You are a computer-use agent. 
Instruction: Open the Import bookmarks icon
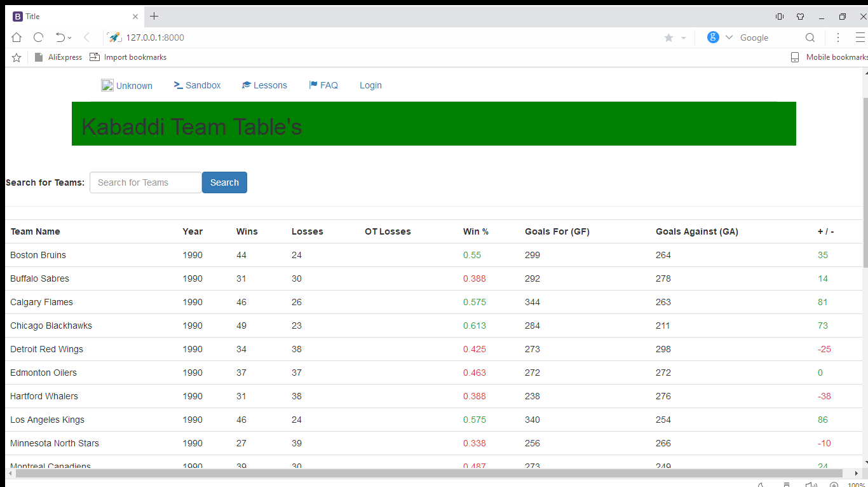click(x=94, y=57)
